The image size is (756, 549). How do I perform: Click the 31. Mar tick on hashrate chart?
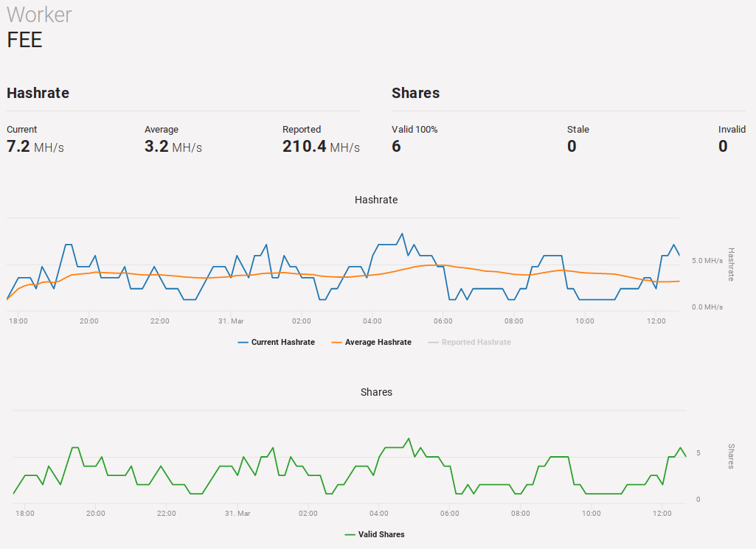[x=231, y=321]
